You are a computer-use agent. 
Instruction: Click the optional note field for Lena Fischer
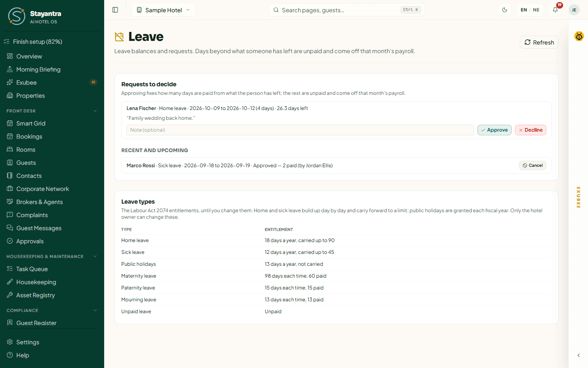(x=300, y=130)
